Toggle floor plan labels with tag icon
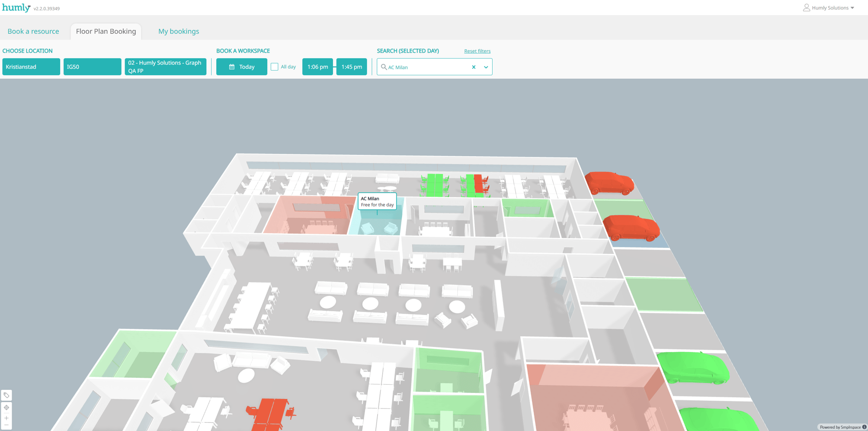Image resolution: width=868 pixels, height=431 pixels. click(x=6, y=395)
